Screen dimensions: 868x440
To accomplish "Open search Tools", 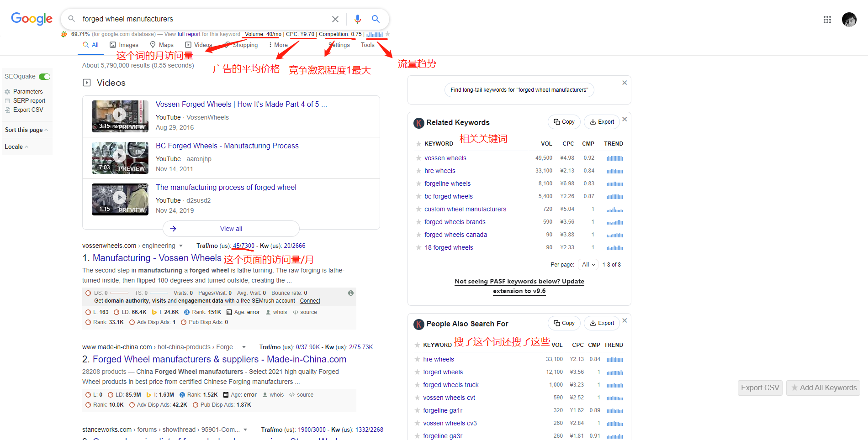I will (x=368, y=45).
